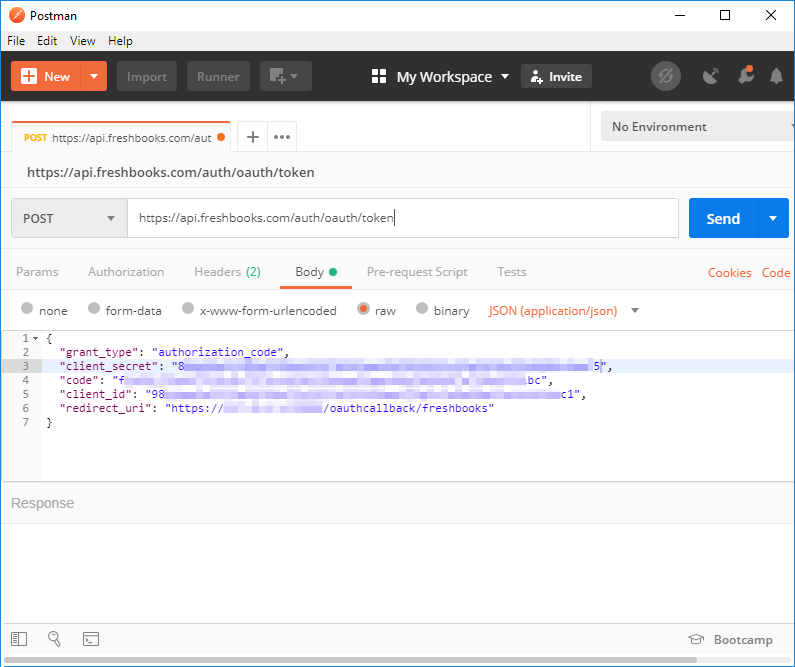The height and width of the screenshot is (667, 795).
Task: Click the Postman logo icon in title bar
Action: click(17, 15)
